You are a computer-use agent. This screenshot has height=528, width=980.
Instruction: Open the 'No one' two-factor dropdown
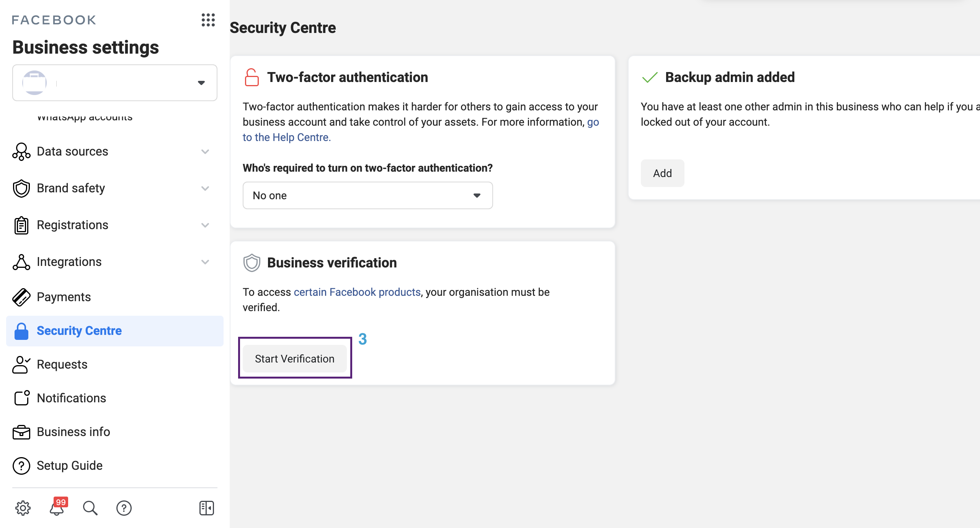pyautogui.click(x=367, y=195)
